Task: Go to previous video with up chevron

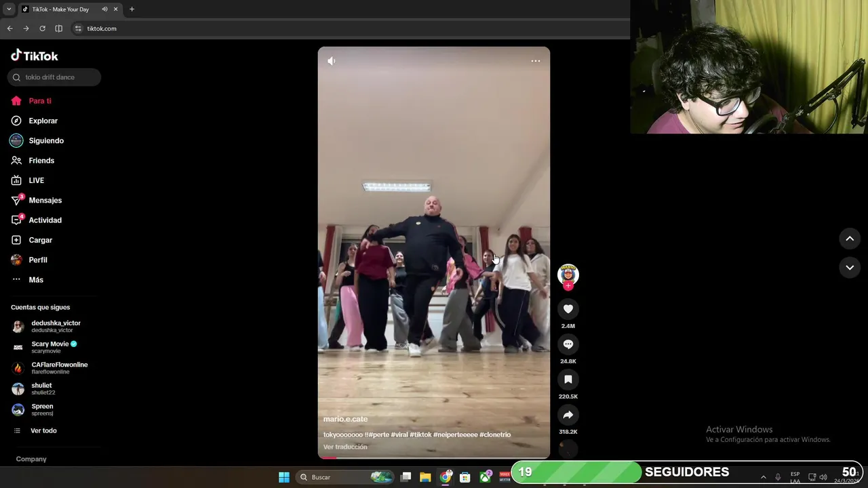Action: (850, 239)
